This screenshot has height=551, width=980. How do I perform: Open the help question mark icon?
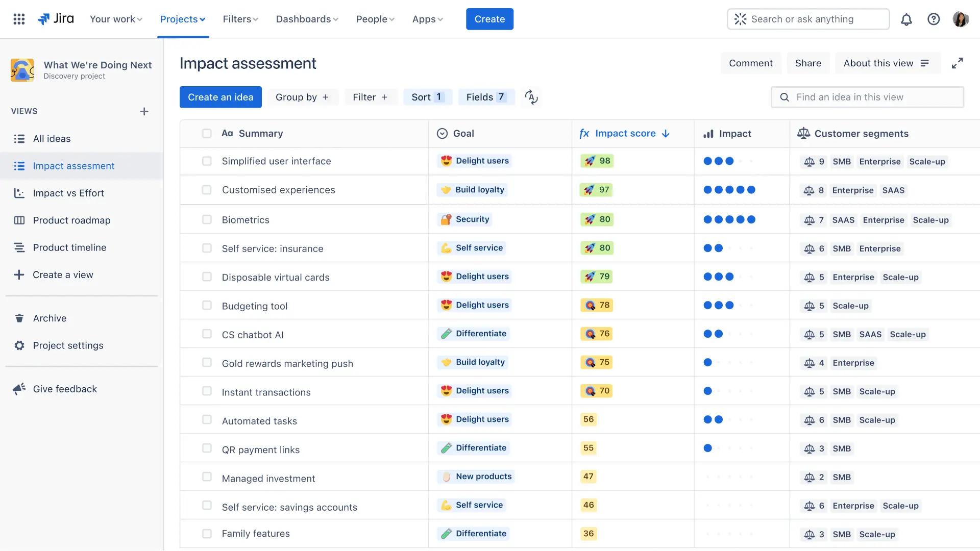pyautogui.click(x=933, y=19)
